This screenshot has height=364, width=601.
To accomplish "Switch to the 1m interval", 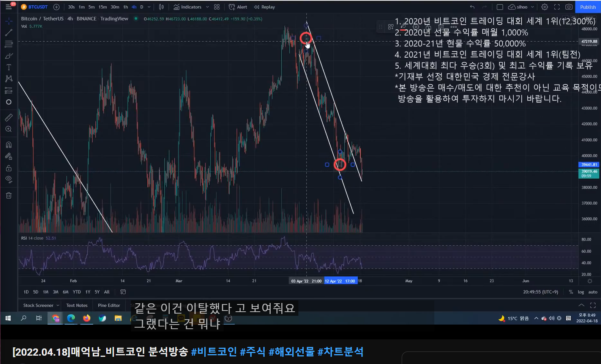I will (82, 7).
